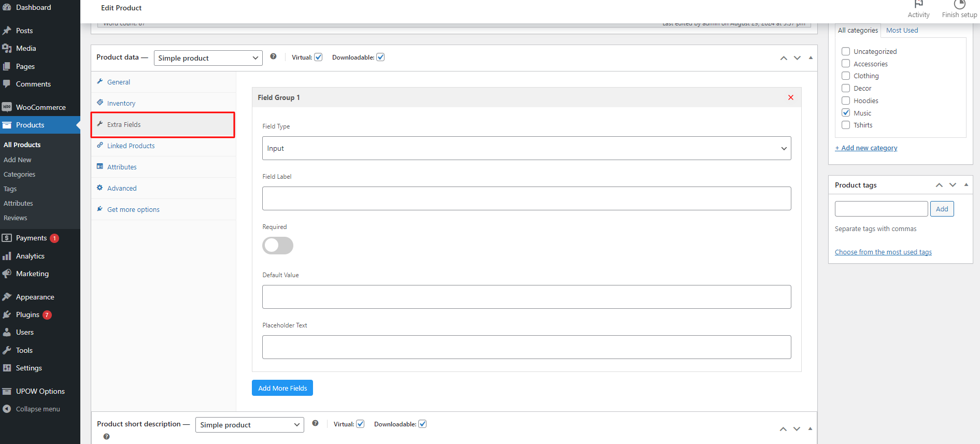Click the Comments bubble icon
This screenshot has height=444, width=980.
pos(7,84)
